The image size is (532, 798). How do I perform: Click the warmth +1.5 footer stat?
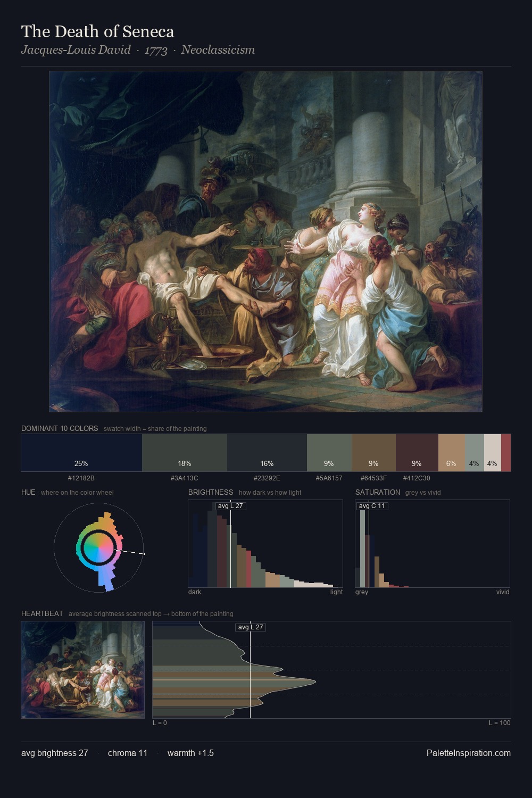(x=190, y=753)
